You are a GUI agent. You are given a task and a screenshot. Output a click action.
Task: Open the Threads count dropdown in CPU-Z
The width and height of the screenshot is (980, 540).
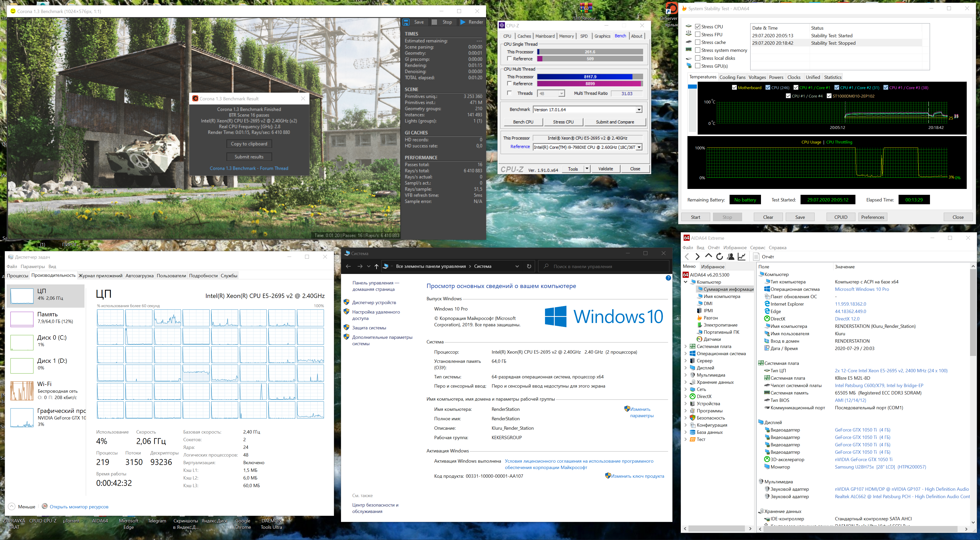561,93
